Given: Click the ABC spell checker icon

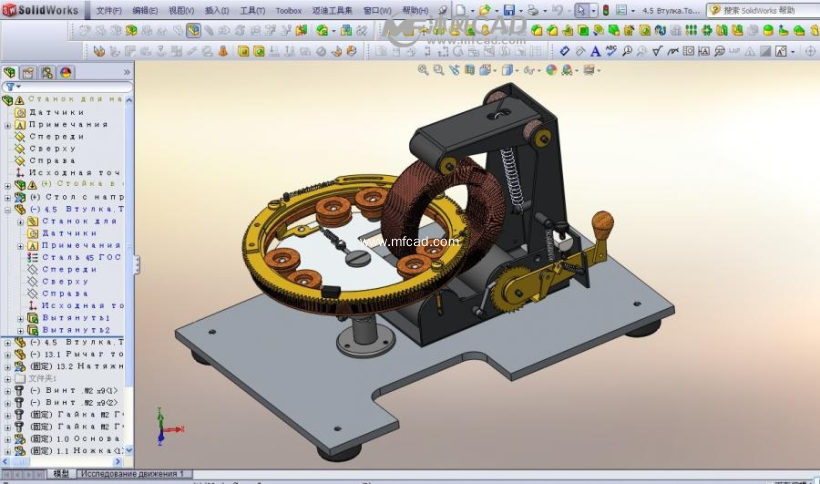Looking at the screenshot, I should [x=611, y=51].
